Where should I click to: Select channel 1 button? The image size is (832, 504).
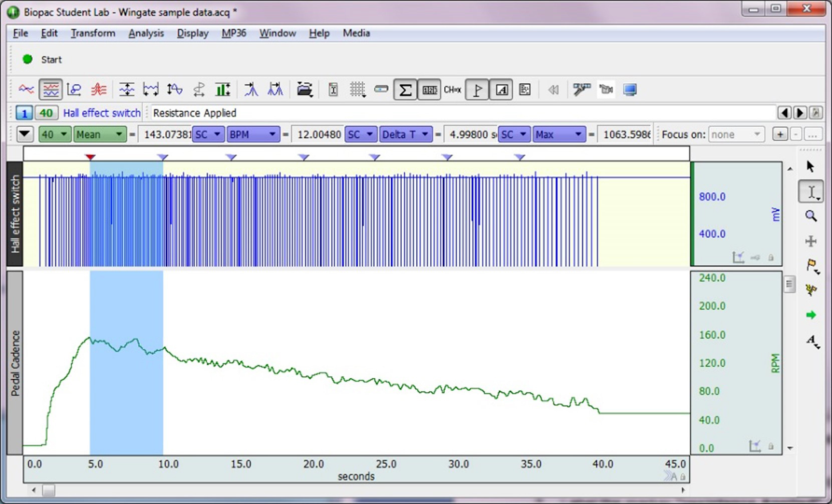(x=24, y=113)
